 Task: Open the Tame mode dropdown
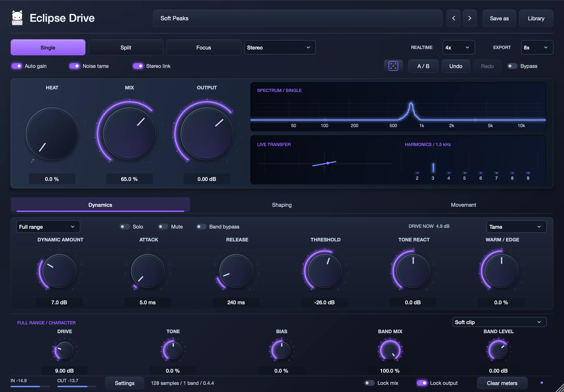tap(516, 227)
